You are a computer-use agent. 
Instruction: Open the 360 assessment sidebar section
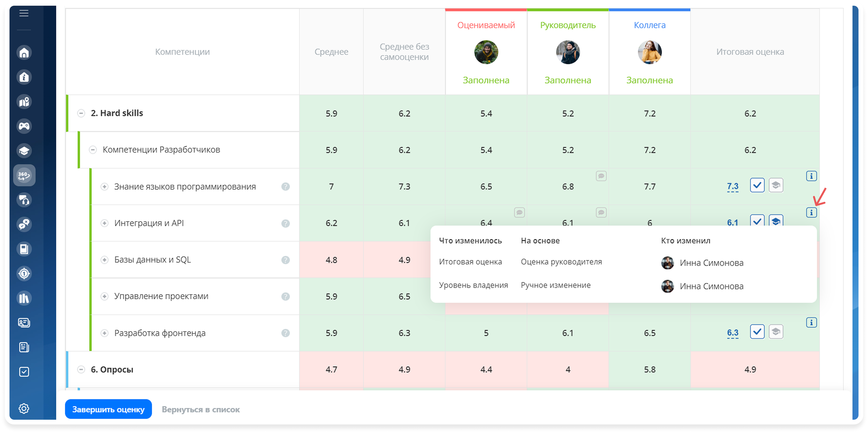24,175
